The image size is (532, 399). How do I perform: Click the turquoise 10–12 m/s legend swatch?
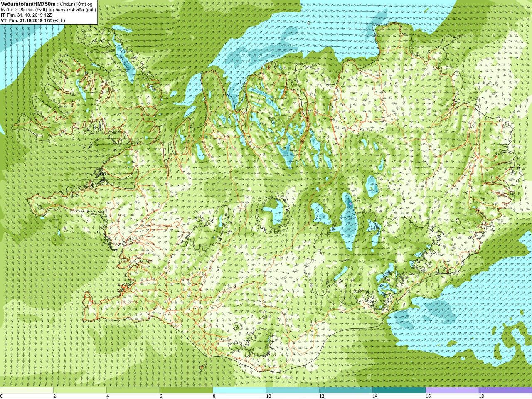[293, 390]
